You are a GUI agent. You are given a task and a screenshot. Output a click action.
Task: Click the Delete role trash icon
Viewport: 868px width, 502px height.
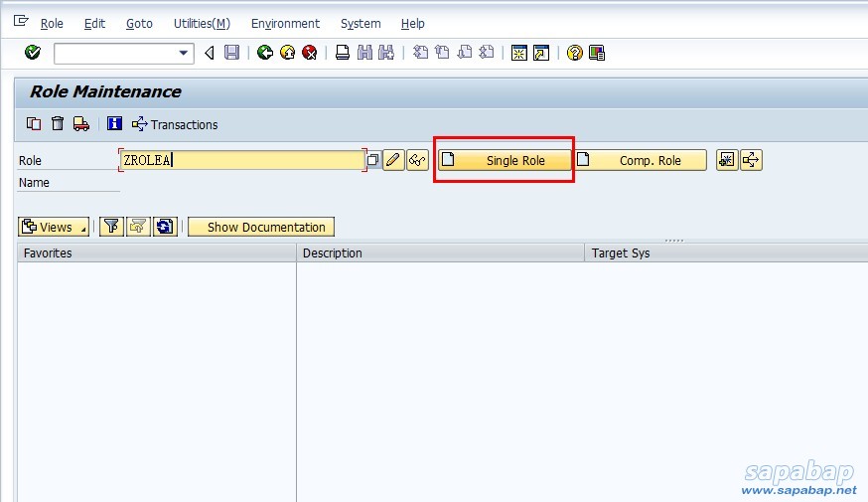[x=58, y=124]
